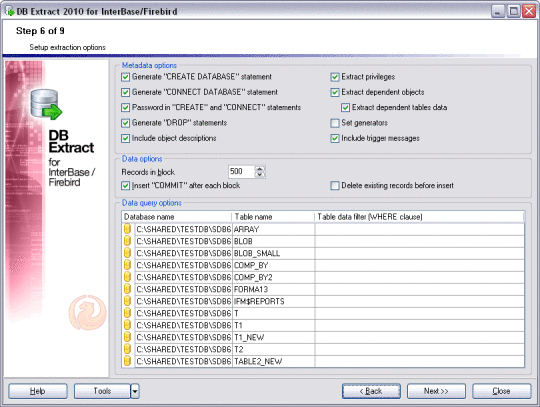This screenshot has width=540, height=407.
Task: Toggle Generate "DROP" statements checkbox
Action: [125, 123]
